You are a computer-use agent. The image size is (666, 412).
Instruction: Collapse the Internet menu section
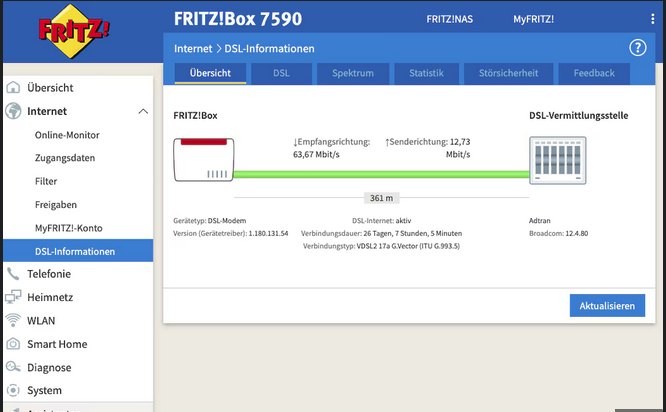(x=143, y=111)
